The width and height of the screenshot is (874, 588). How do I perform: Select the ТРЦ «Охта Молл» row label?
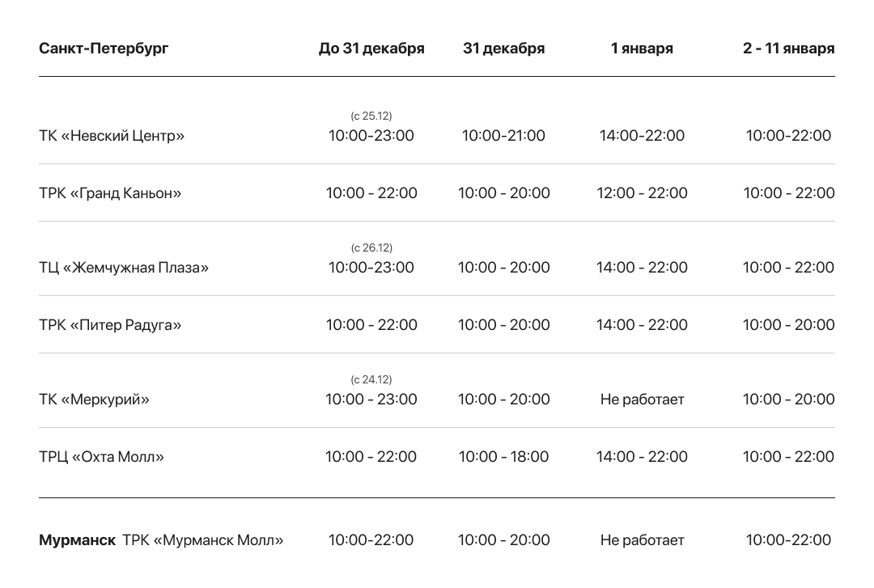[101, 457]
